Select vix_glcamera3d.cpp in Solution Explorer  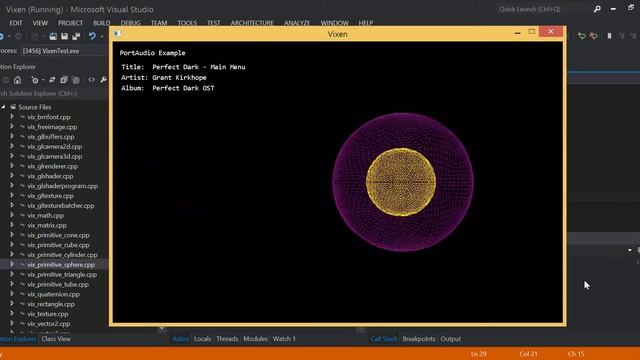click(x=55, y=156)
